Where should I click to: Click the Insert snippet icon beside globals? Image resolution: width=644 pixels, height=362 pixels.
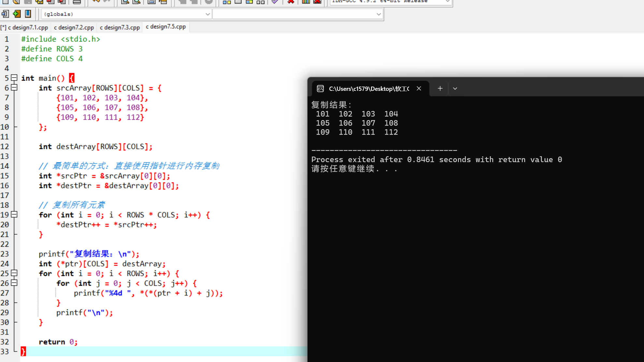(x=5, y=14)
